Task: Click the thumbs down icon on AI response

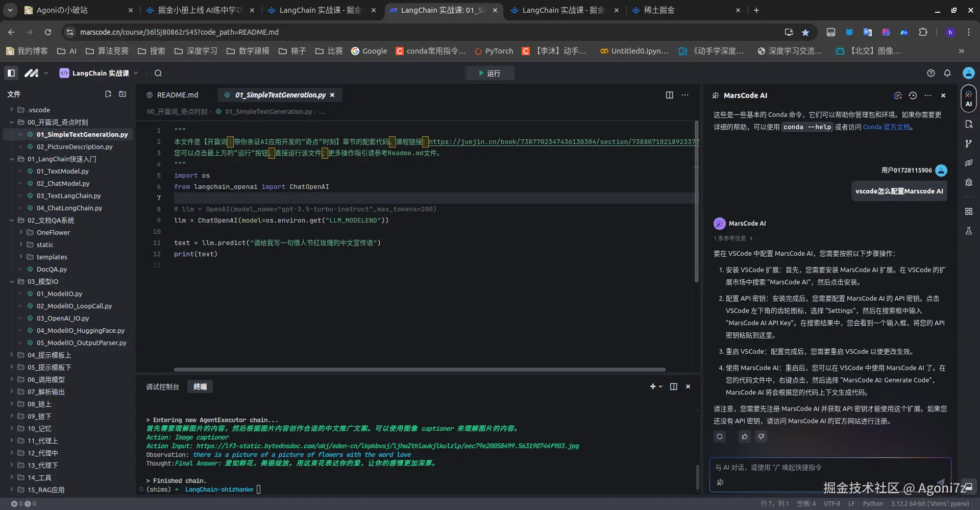Action: tap(761, 436)
